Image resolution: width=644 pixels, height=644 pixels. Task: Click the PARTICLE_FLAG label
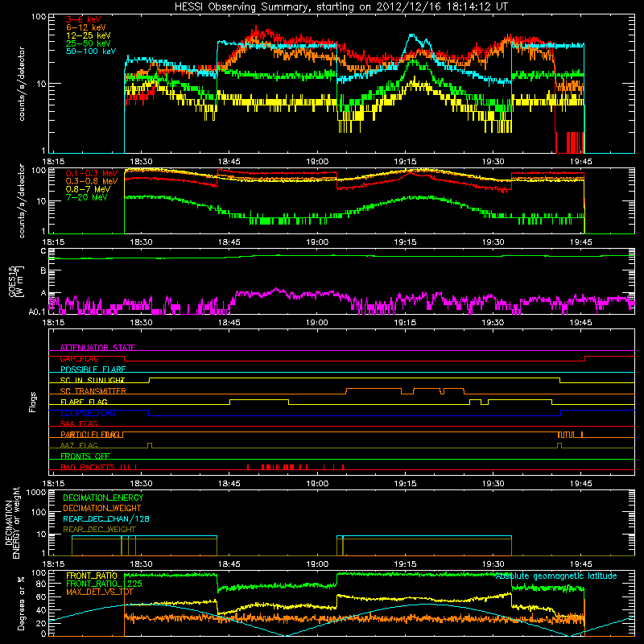(x=90, y=435)
